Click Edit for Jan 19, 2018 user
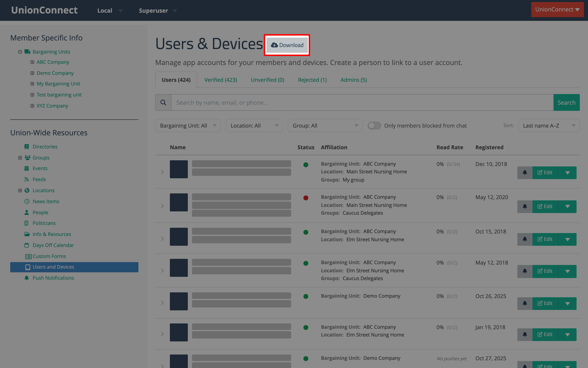This screenshot has height=368, width=588. click(x=545, y=334)
